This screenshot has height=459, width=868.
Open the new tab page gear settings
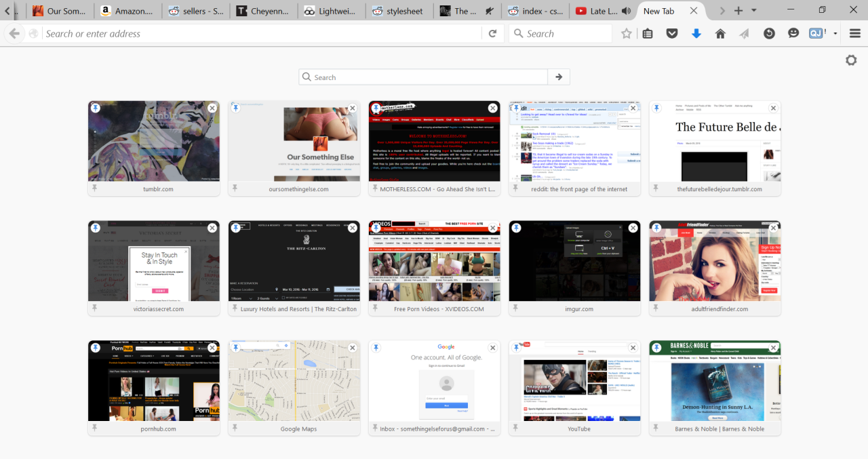tap(852, 60)
